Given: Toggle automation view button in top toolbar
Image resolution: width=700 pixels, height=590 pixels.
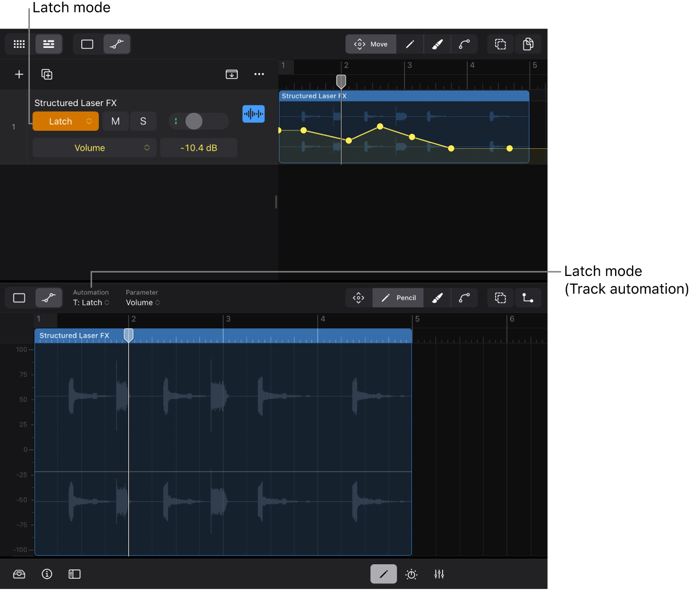Looking at the screenshot, I should click(x=117, y=44).
